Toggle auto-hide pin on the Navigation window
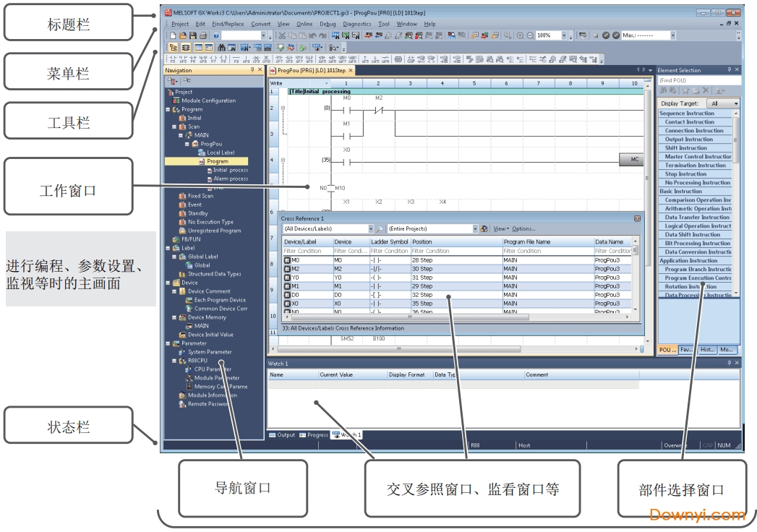Screen dimensions: 757x532 pyautogui.click(x=252, y=70)
